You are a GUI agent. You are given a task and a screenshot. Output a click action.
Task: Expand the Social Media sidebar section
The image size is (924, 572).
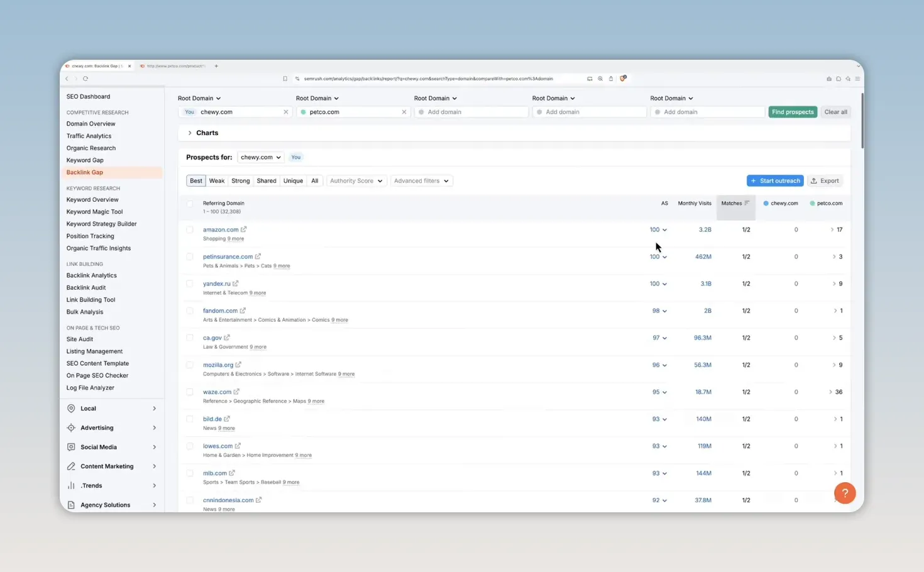(x=111, y=447)
